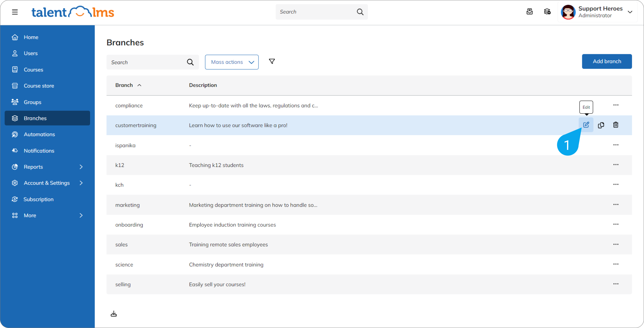Expand the Reports submenu
This screenshot has width=644, height=328.
[x=81, y=167]
